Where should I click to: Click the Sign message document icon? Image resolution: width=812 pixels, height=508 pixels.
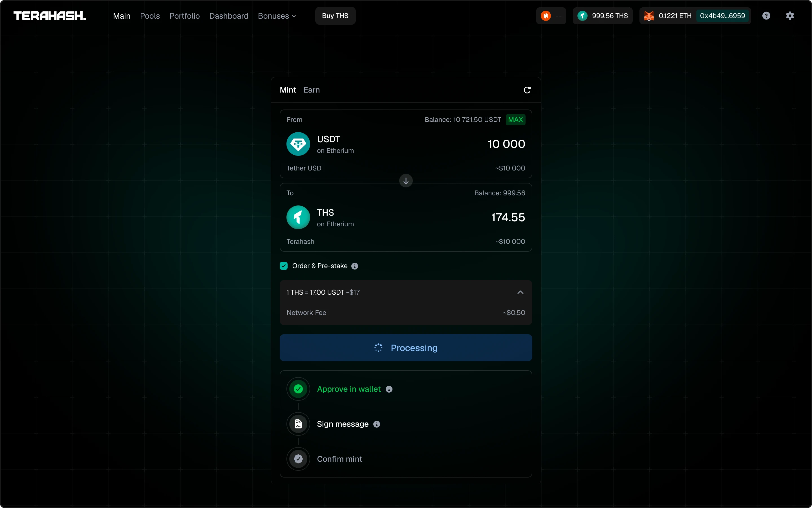298,424
